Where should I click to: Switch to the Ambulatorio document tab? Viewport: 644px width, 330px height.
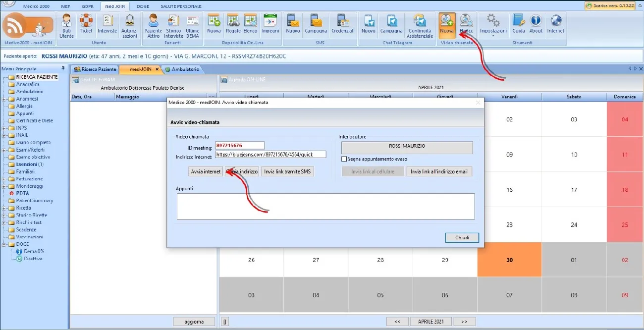pos(182,69)
